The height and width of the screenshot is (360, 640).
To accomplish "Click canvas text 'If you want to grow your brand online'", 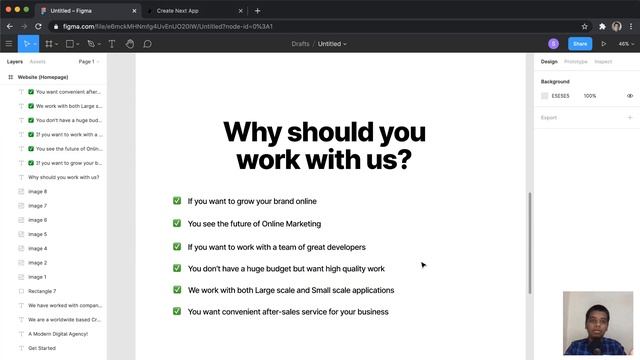I will pos(252,201).
